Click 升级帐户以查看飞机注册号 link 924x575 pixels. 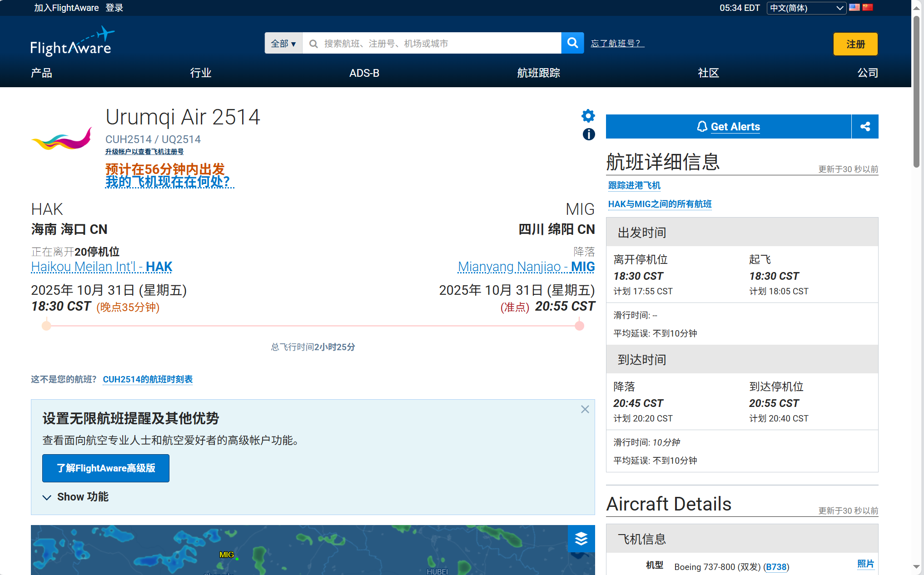[x=144, y=152]
